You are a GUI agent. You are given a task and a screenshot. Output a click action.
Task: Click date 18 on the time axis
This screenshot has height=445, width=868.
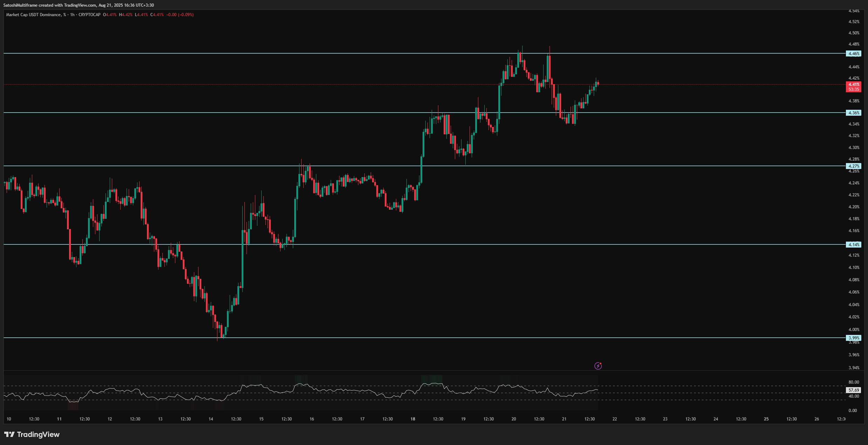click(413, 419)
